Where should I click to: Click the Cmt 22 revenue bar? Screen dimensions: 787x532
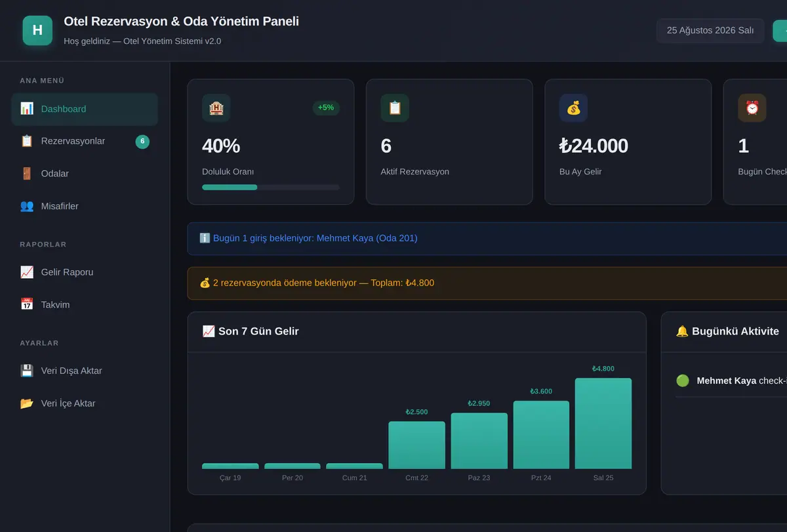tap(416, 445)
